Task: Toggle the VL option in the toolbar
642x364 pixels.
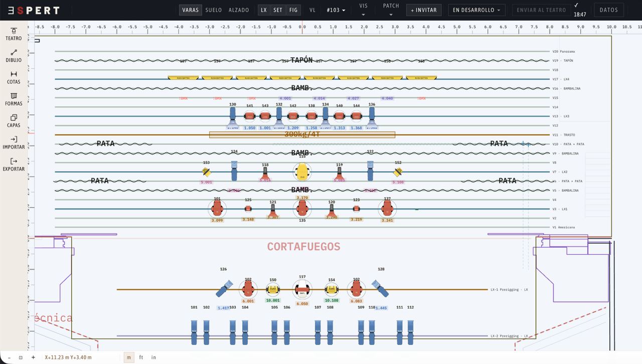Action: (312, 10)
